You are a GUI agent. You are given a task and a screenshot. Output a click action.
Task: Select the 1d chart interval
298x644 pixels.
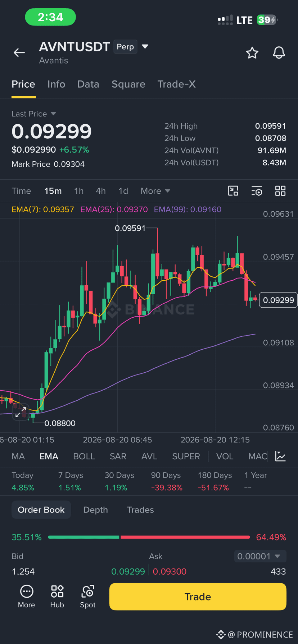(123, 191)
